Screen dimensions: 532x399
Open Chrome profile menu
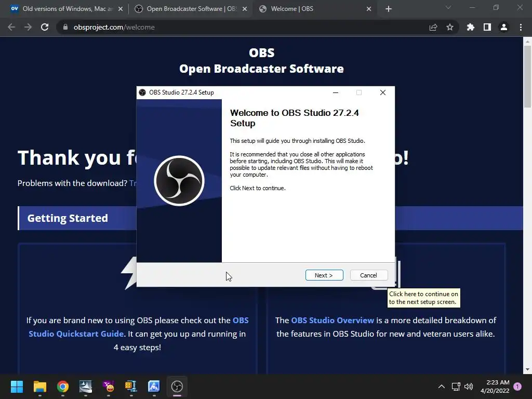pyautogui.click(x=504, y=27)
